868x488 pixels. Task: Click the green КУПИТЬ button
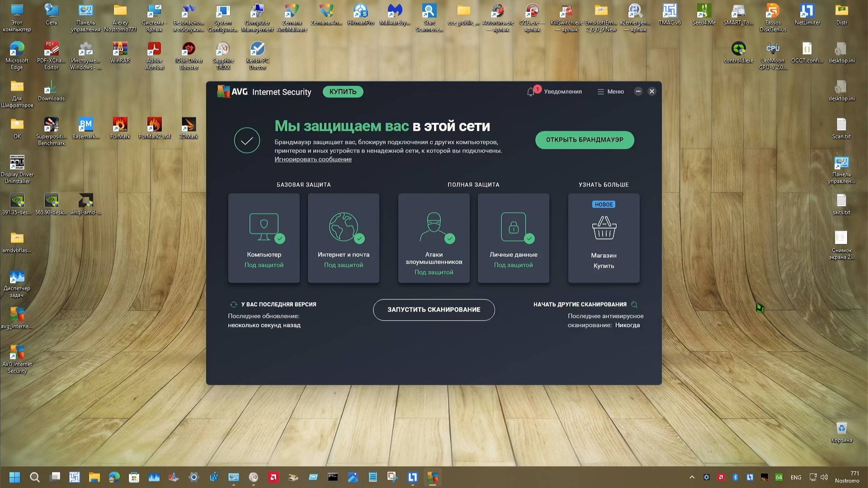(343, 92)
